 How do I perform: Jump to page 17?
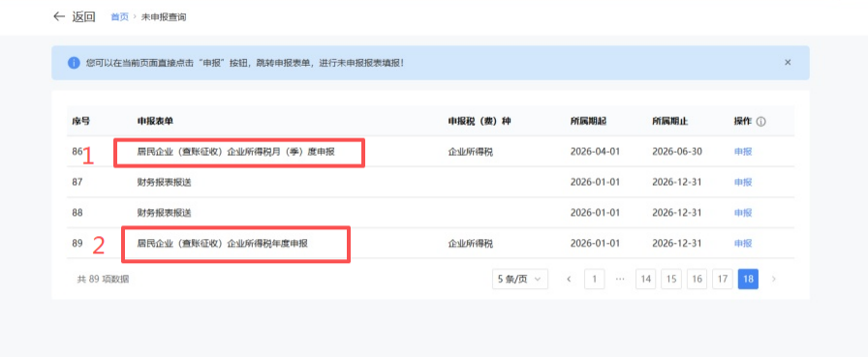point(723,279)
